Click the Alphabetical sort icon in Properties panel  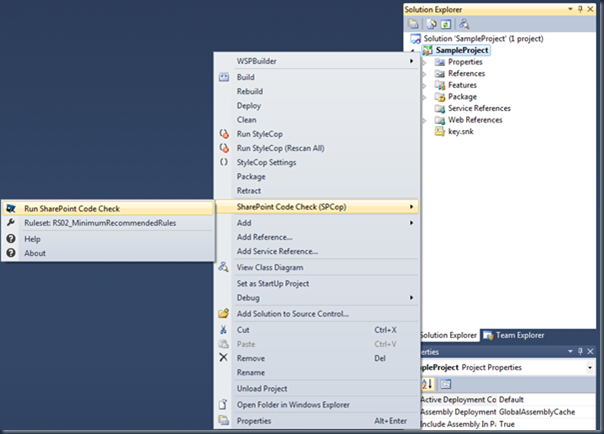point(428,384)
